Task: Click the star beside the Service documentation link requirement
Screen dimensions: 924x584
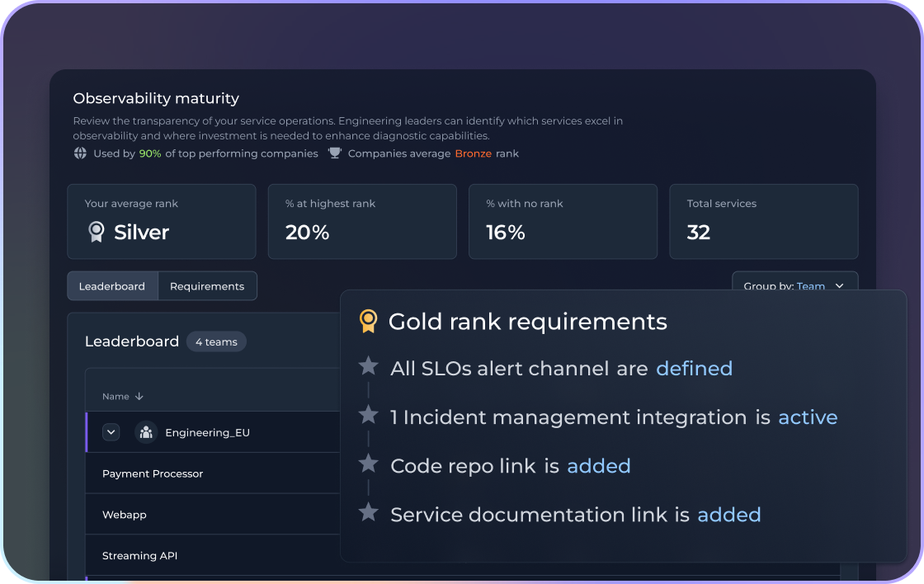Action: 369,513
